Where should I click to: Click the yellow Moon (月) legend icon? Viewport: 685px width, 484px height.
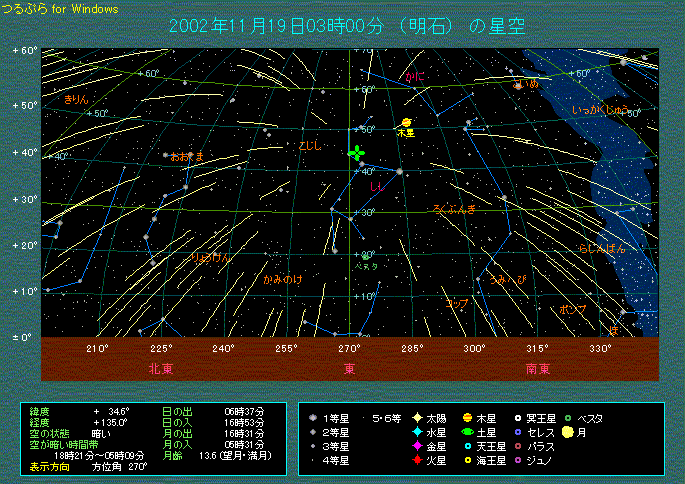(567, 432)
